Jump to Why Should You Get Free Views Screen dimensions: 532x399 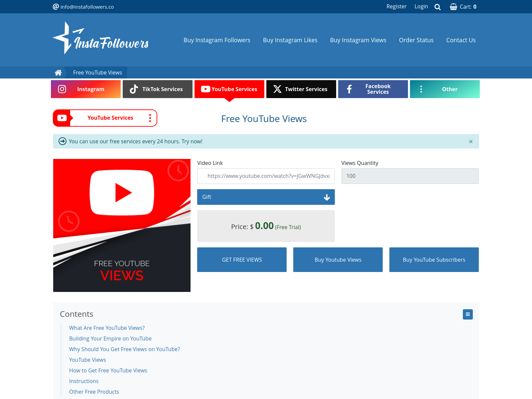point(124,349)
